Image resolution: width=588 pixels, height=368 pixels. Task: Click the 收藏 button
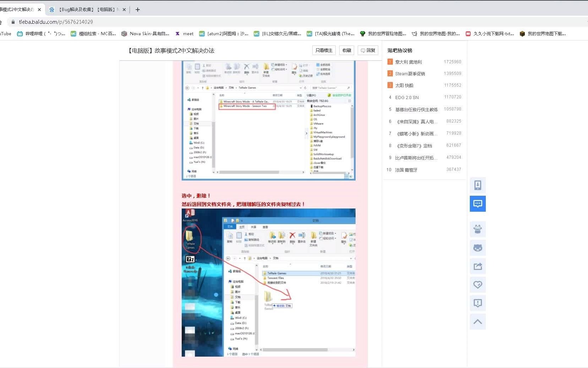(x=347, y=50)
